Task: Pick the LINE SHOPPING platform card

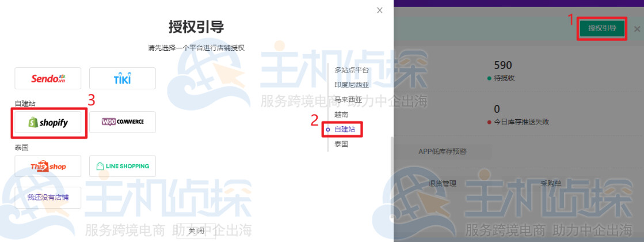Action: [123, 166]
